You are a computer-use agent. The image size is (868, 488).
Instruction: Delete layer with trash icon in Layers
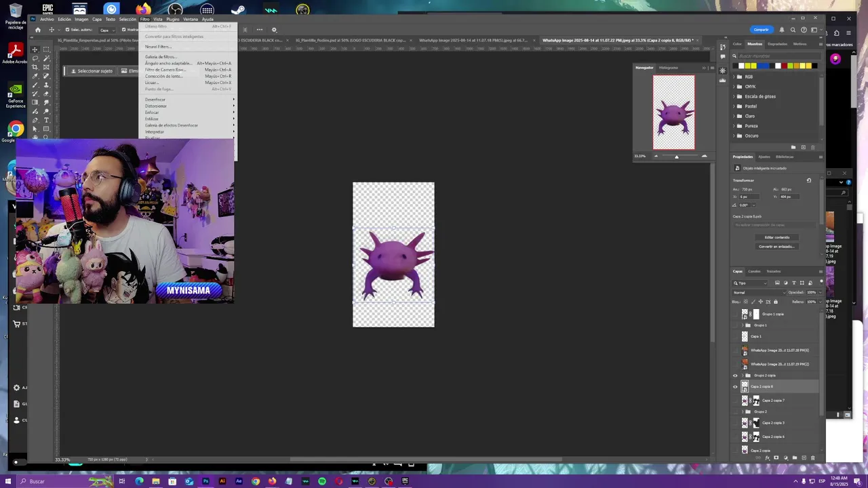click(x=813, y=458)
